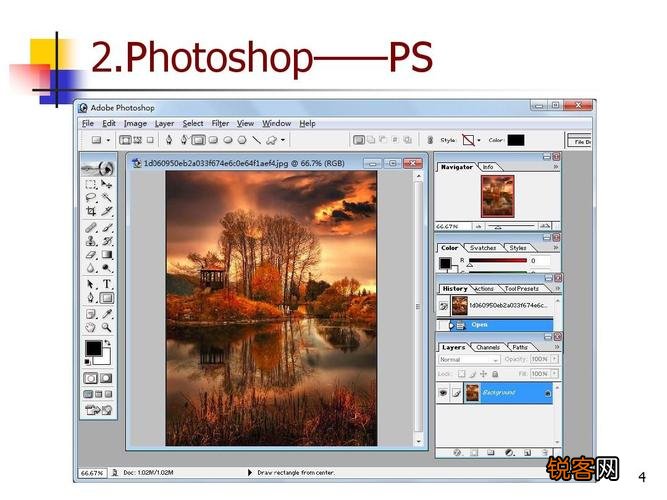Viewport: 667px width, 500px height.
Task: Open Color palette flyout menu
Action: pos(556,247)
